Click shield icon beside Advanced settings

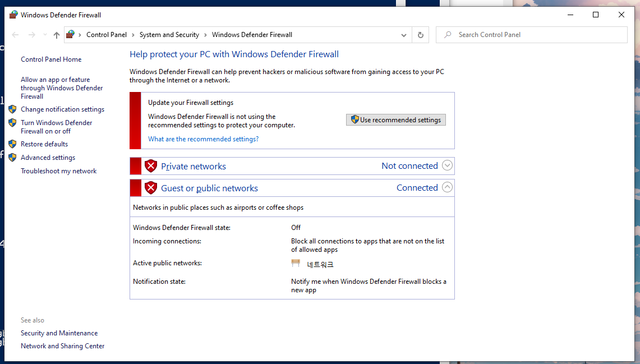(13, 158)
